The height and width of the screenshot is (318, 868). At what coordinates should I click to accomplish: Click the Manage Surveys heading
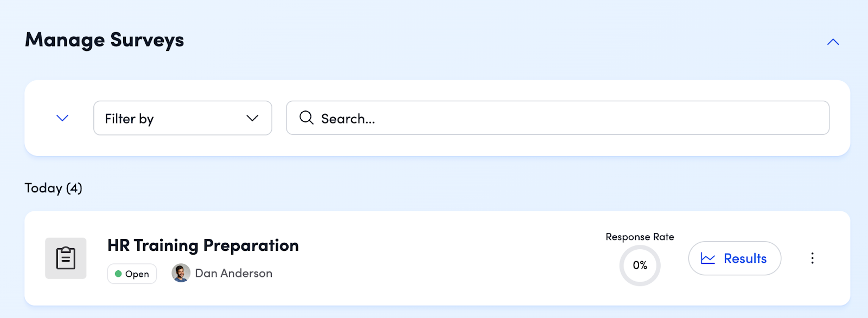coord(105,40)
